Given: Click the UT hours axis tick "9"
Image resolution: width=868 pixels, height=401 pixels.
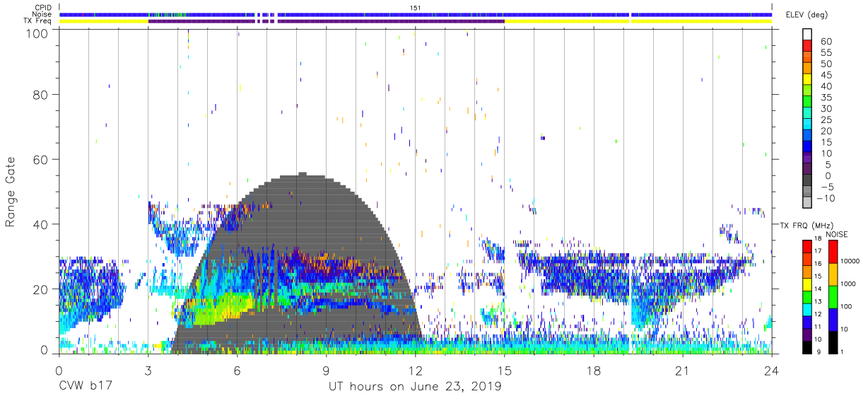Looking at the screenshot, I should click(x=326, y=371).
